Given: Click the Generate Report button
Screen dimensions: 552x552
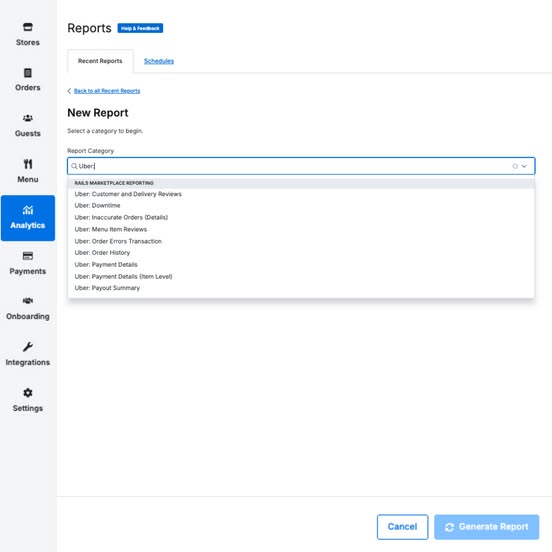Looking at the screenshot, I should [487, 527].
